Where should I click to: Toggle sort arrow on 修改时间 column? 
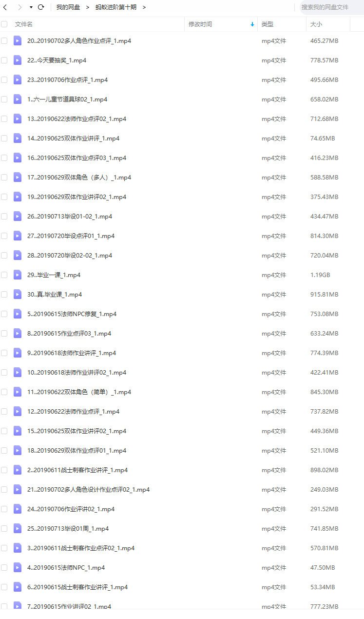pyautogui.click(x=252, y=24)
